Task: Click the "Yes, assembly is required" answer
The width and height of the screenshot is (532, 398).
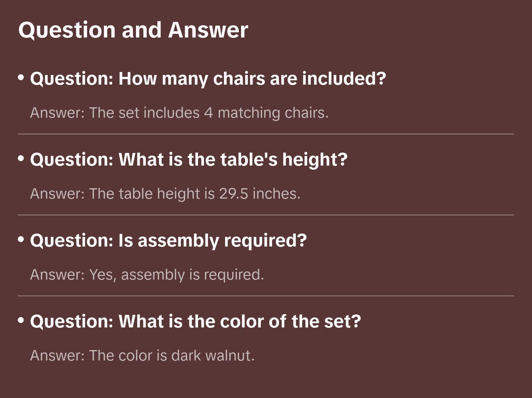Action: (147, 275)
